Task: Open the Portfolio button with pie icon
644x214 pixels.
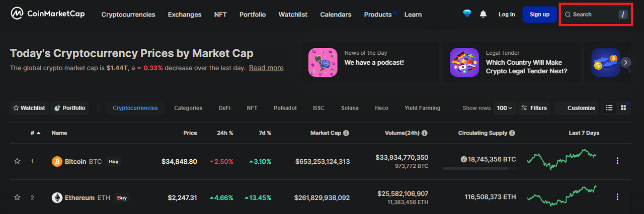Action: [x=69, y=108]
